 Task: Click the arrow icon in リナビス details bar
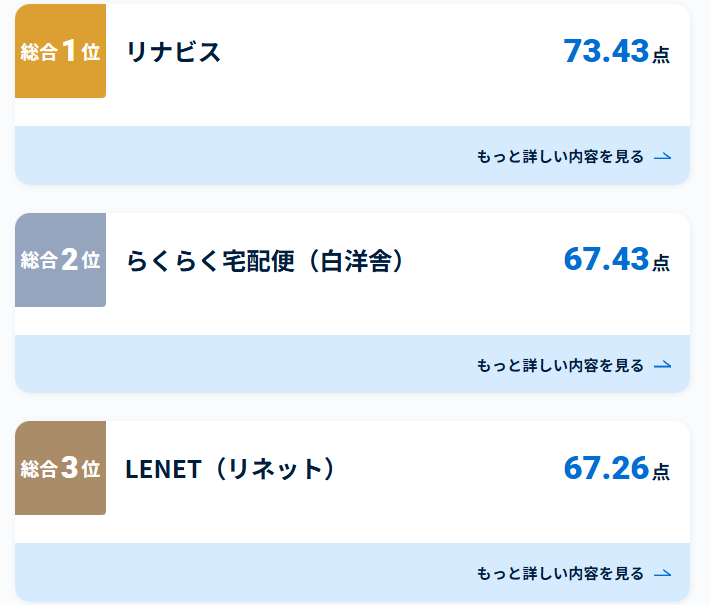pos(662,157)
